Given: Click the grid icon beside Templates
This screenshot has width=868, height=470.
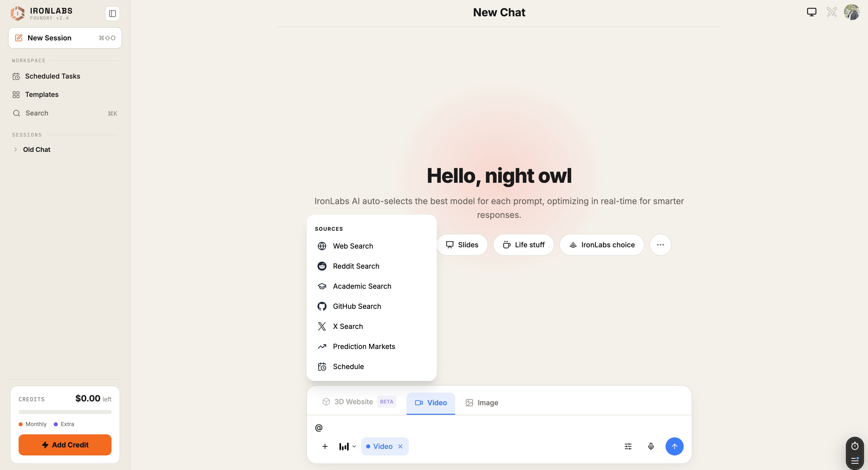Looking at the screenshot, I should pos(16,95).
